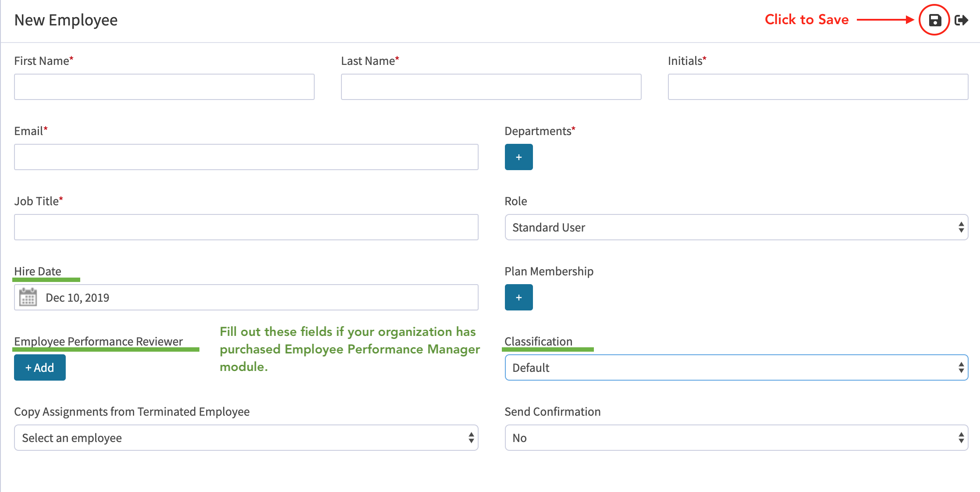This screenshot has height=492, width=980.
Task: Click the exit/sign-out icon in the top right
Action: [x=962, y=20]
